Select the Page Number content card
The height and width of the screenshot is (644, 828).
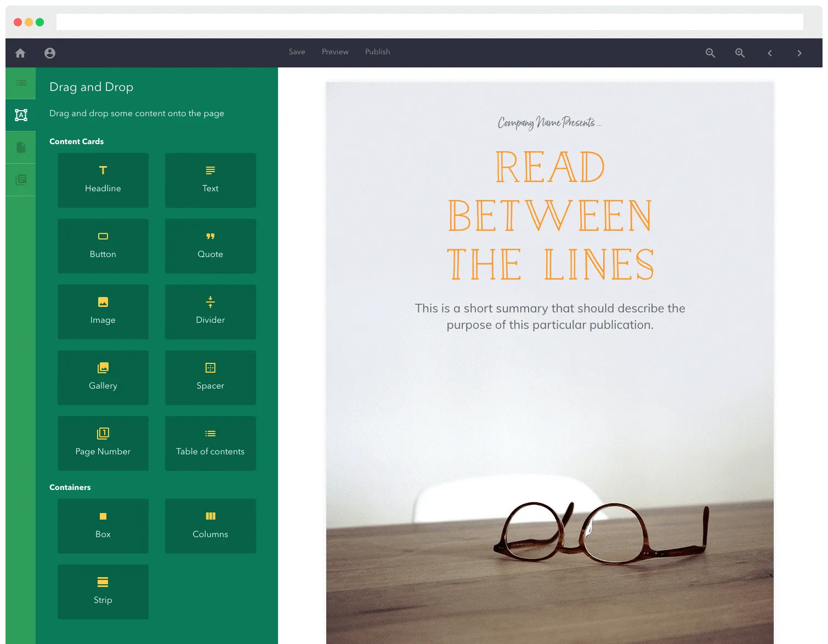103,443
